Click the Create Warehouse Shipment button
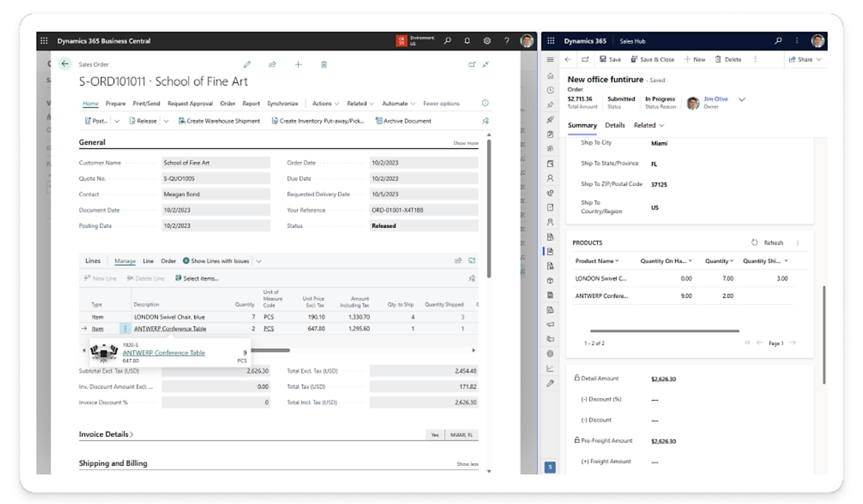This screenshot has width=863, height=504. [219, 121]
